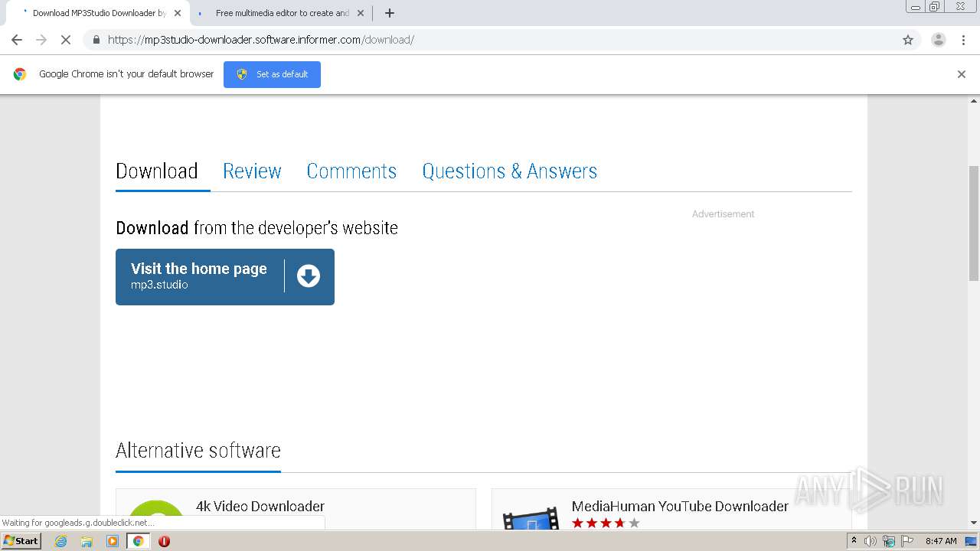Click the 8:47 AM system clock
980x551 pixels.
[941, 541]
